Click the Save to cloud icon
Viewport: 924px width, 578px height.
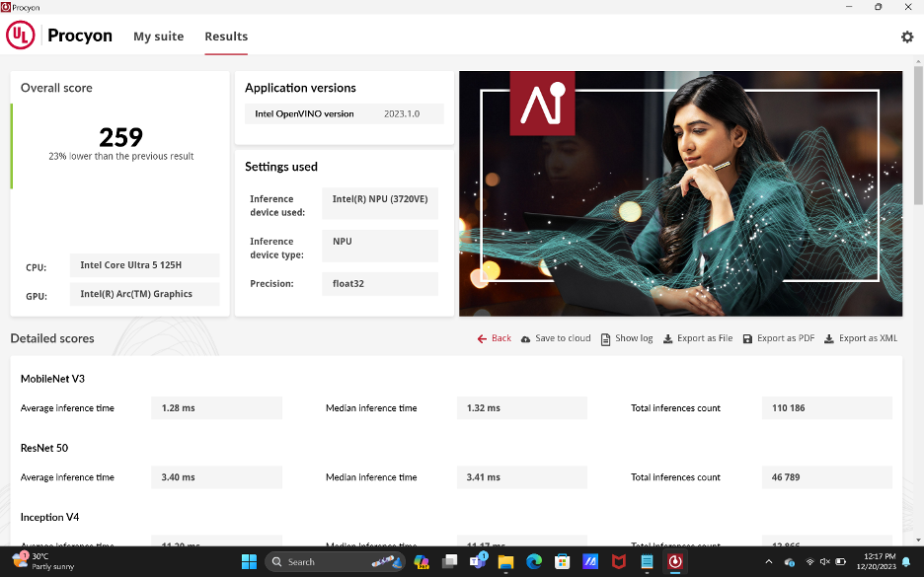point(526,338)
